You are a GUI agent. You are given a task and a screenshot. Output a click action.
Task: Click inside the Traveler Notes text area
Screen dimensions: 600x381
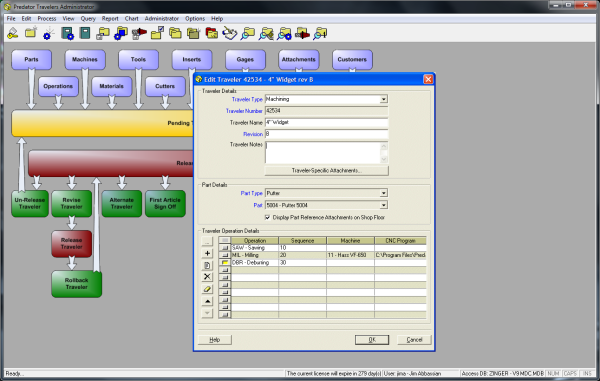coord(323,153)
